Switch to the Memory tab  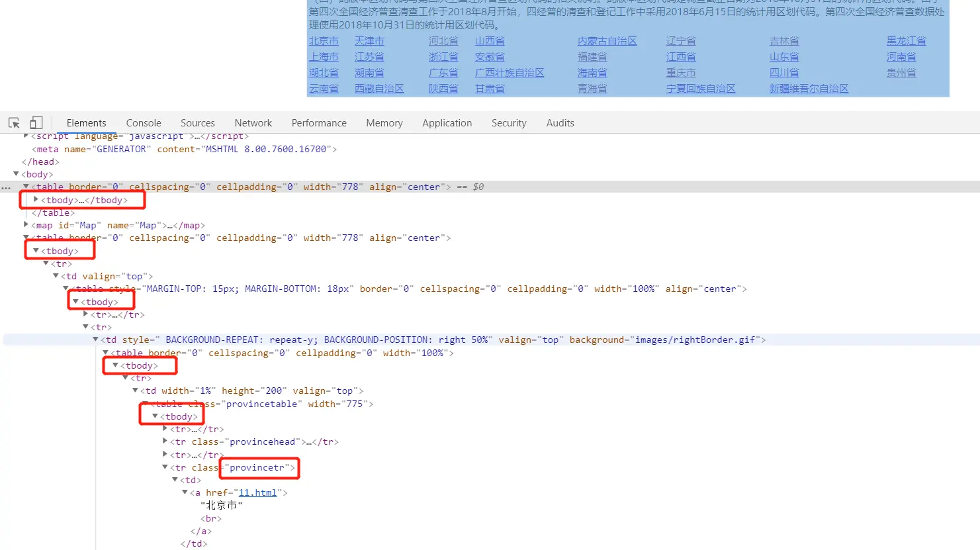tap(384, 123)
